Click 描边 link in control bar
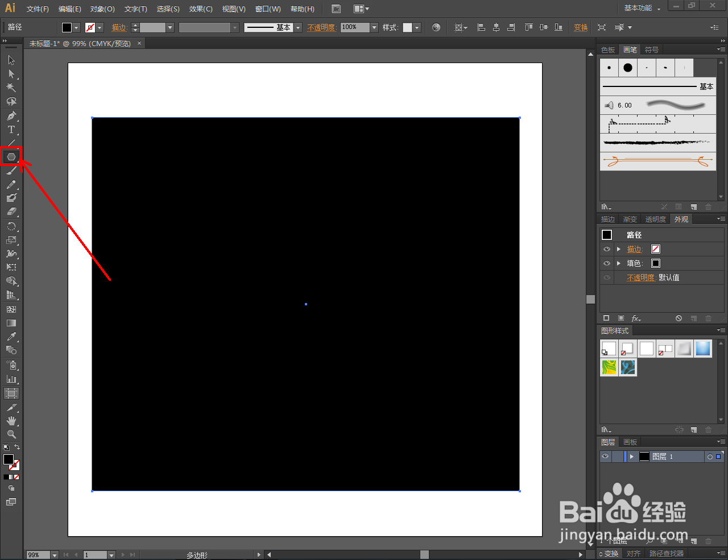 (119, 27)
